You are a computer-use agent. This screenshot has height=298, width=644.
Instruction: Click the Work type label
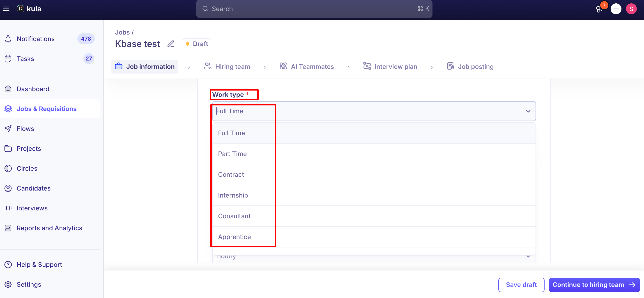[228, 95]
